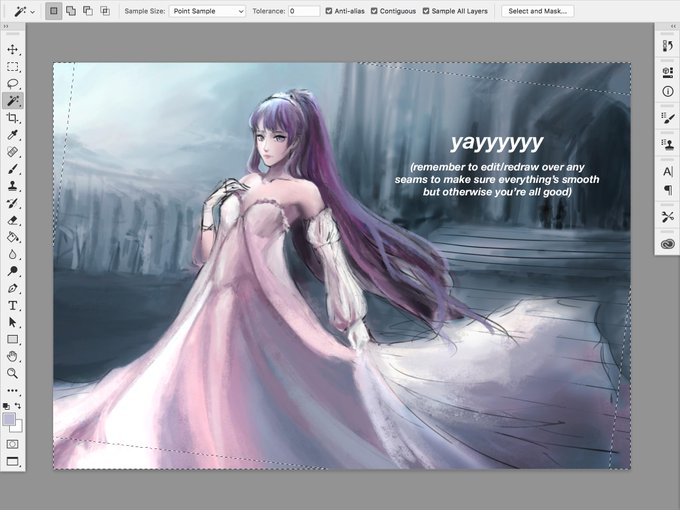This screenshot has width=680, height=510.
Task: Select the Eraser tool
Action: (13, 220)
